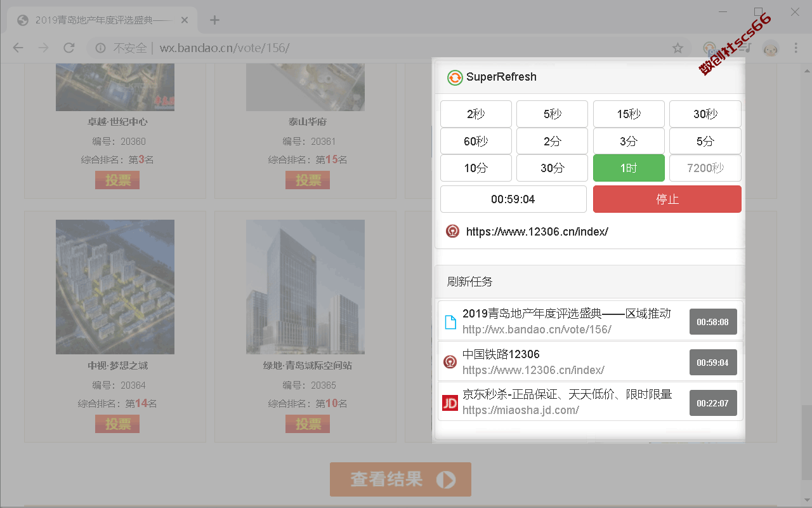
Task: Pick the 5分 interval
Action: tap(705, 141)
